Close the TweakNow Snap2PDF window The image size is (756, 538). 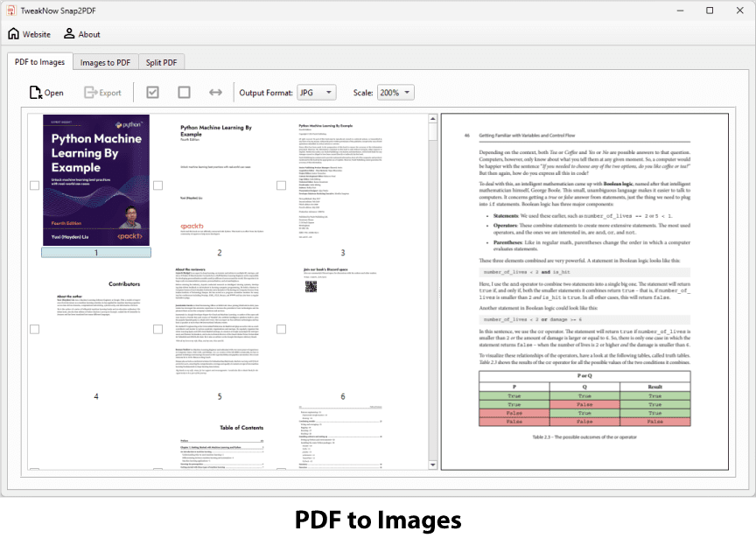(739, 10)
